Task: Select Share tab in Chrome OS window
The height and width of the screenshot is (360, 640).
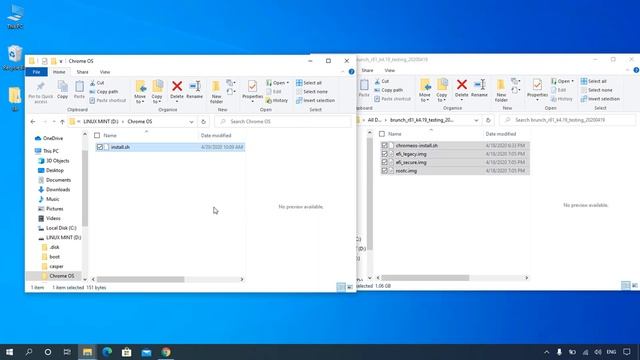Action: coord(82,72)
